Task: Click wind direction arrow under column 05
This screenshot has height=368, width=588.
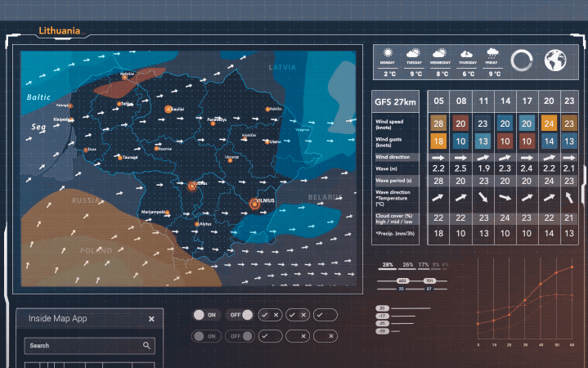Action: coord(438,158)
